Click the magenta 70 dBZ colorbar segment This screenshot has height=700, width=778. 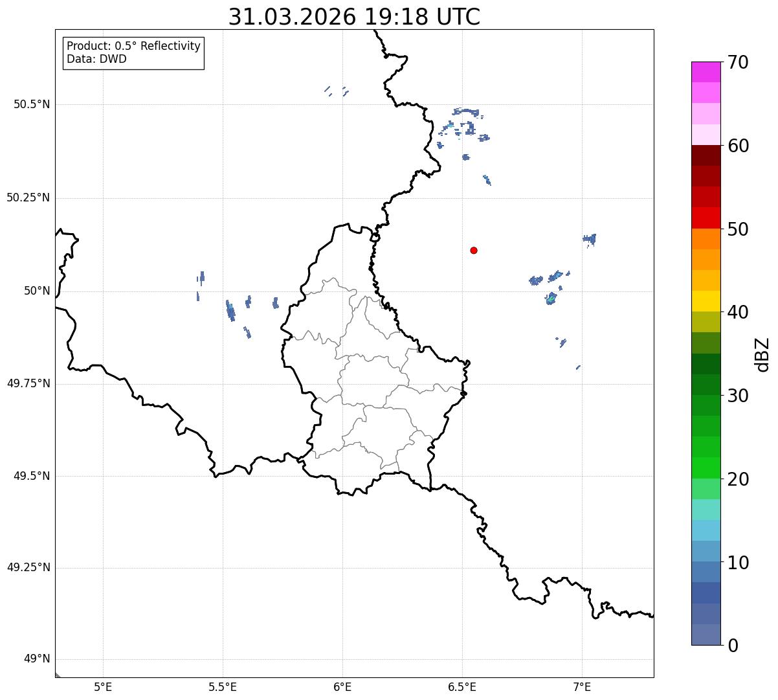[706, 72]
